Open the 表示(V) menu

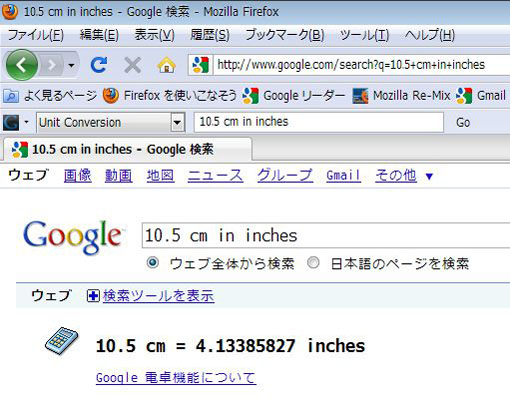click(154, 35)
